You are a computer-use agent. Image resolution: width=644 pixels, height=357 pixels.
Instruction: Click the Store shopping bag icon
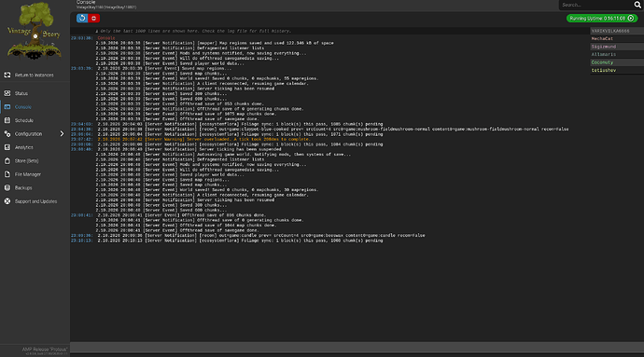click(x=7, y=161)
